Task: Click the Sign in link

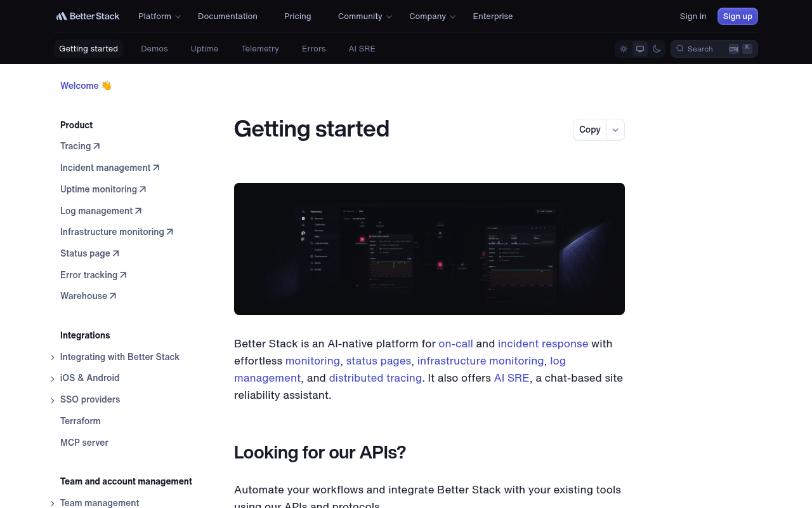Action: pos(693,17)
